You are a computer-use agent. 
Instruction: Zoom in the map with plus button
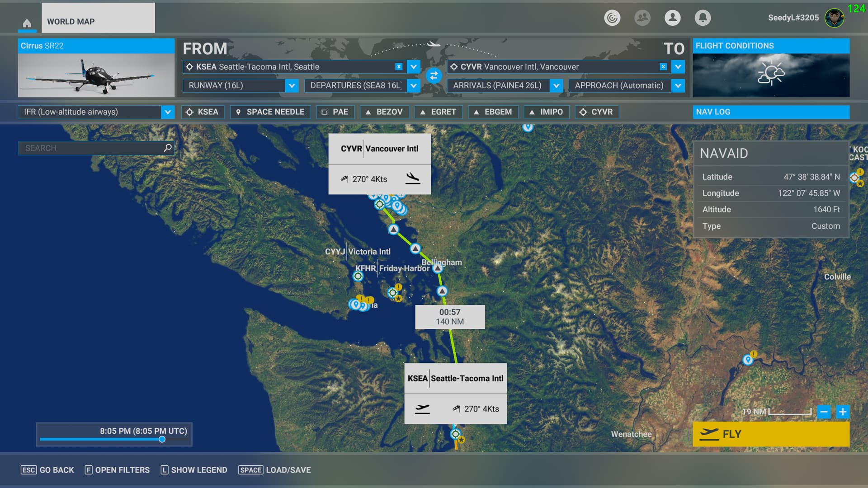(x=843, y=412)
